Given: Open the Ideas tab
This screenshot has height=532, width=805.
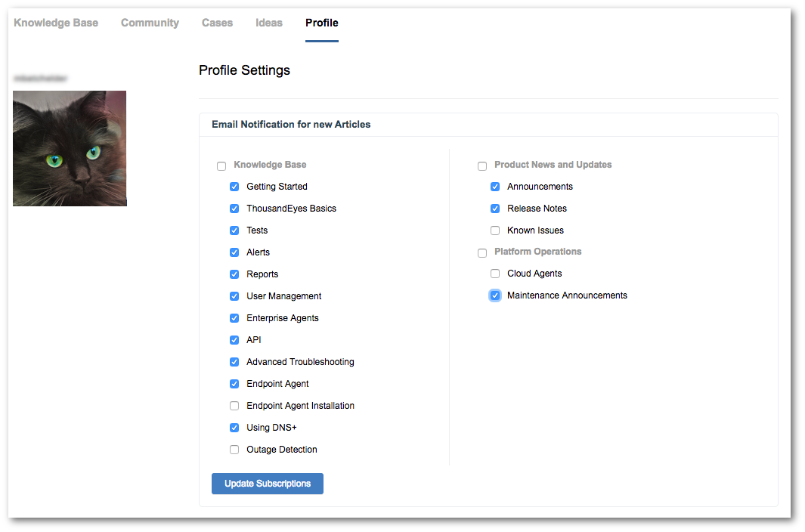Looking at the screenshot, I should [269, 23].
